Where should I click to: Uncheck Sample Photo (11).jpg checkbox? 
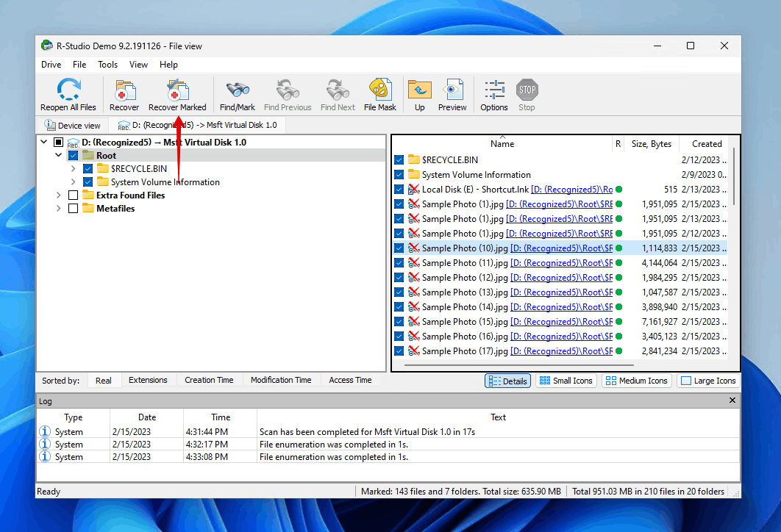[x=399, y=263]
